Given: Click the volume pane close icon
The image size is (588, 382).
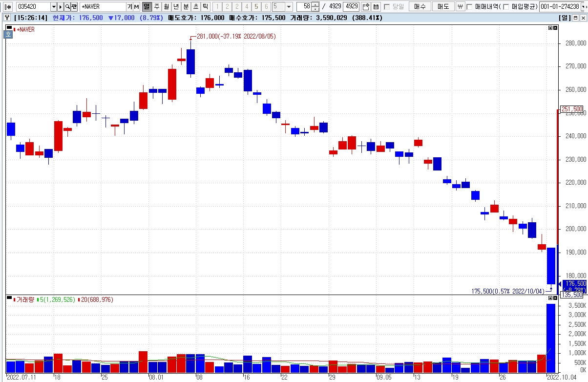Looking at the screenshot, I should (555, 297).
